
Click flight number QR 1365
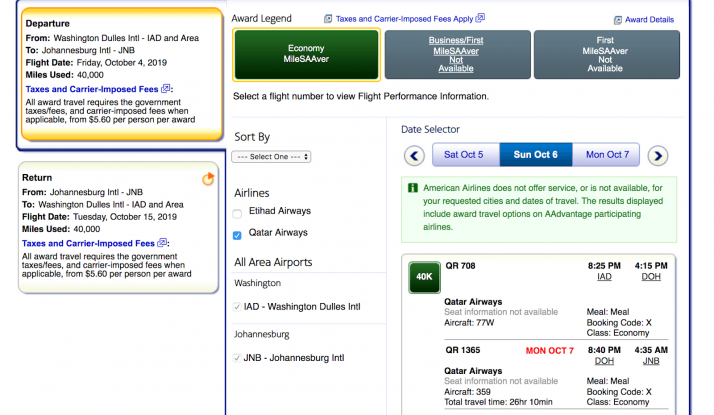(462, 349)
